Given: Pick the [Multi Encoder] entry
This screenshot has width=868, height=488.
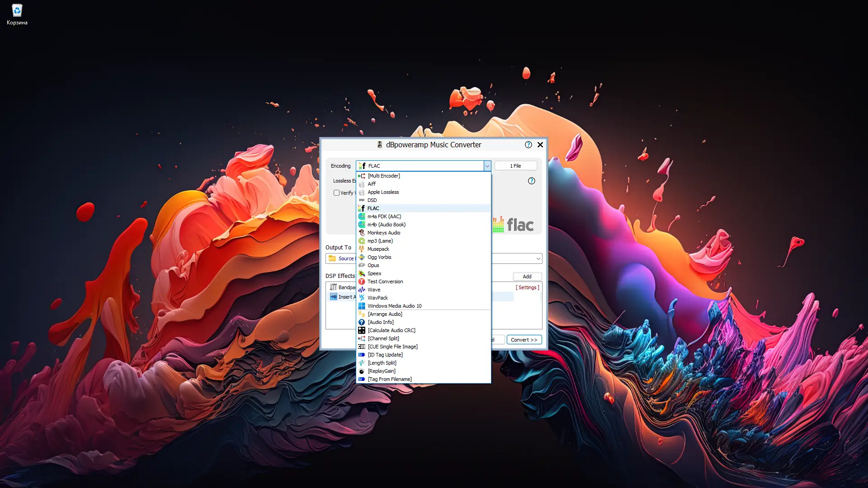Looking at the screenshot, I should [x=384, y=176].
